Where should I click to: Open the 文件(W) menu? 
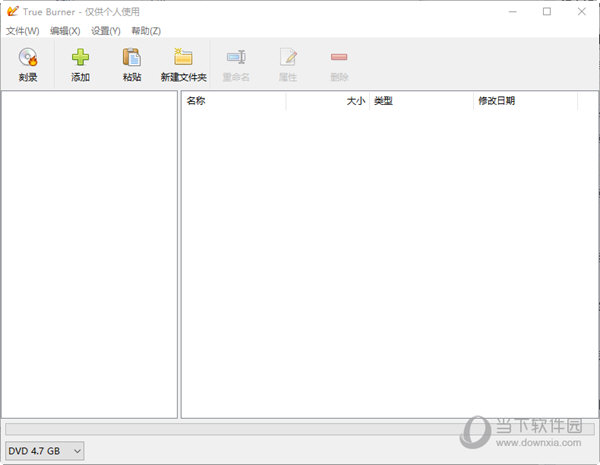pos(23,31)
